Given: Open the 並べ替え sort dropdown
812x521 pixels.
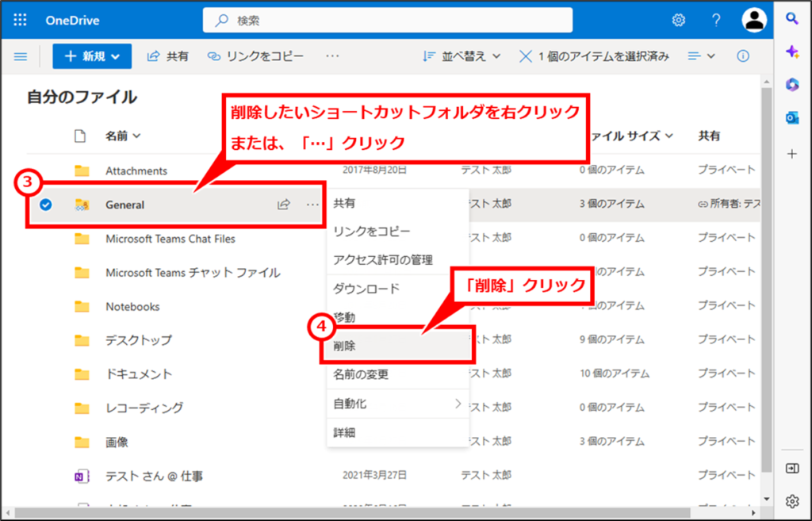Looking at the screenshot, I should pos(462,56).
